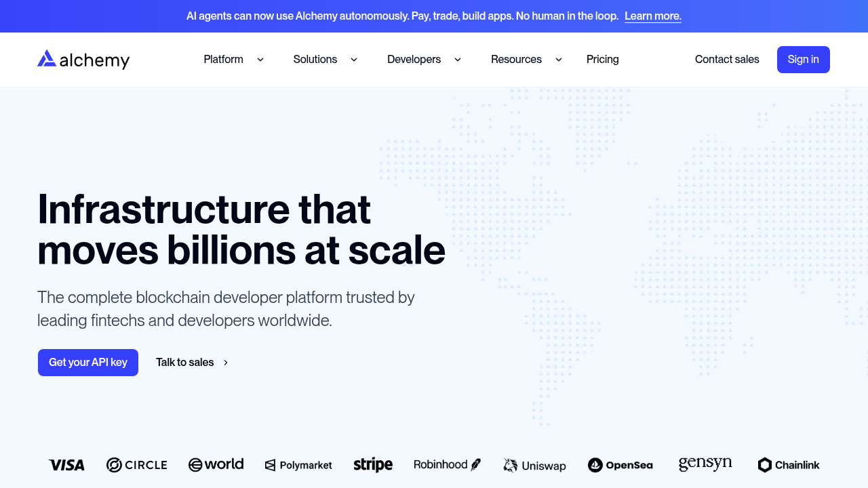Click the Get your API key button

[x=88, y=363]
